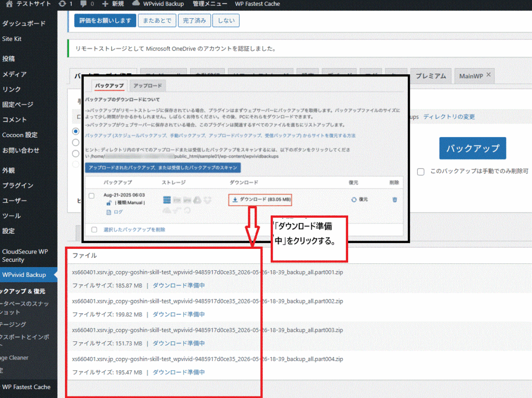The width and height of the screenshot is (532, 398).
Task: Click the Aug-21-2025 06:03 backup date
Action: pyautogui.click(x=124, y=195)
